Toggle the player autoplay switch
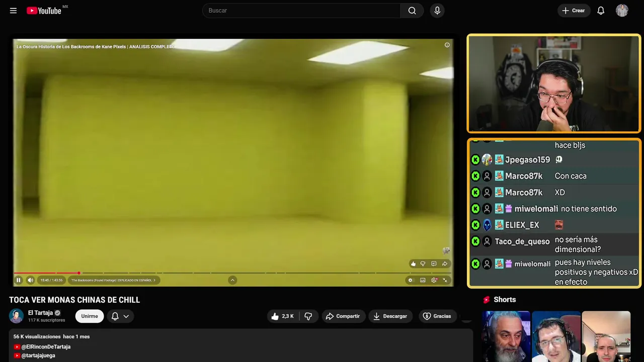Image resolution: width=644 pixels, height=362 pixels. [x=411, y=280]
